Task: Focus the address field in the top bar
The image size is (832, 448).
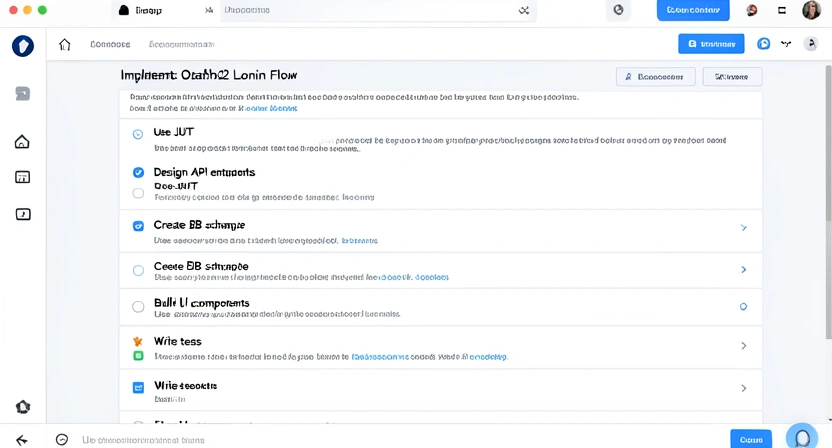Action: pos(378,10)
